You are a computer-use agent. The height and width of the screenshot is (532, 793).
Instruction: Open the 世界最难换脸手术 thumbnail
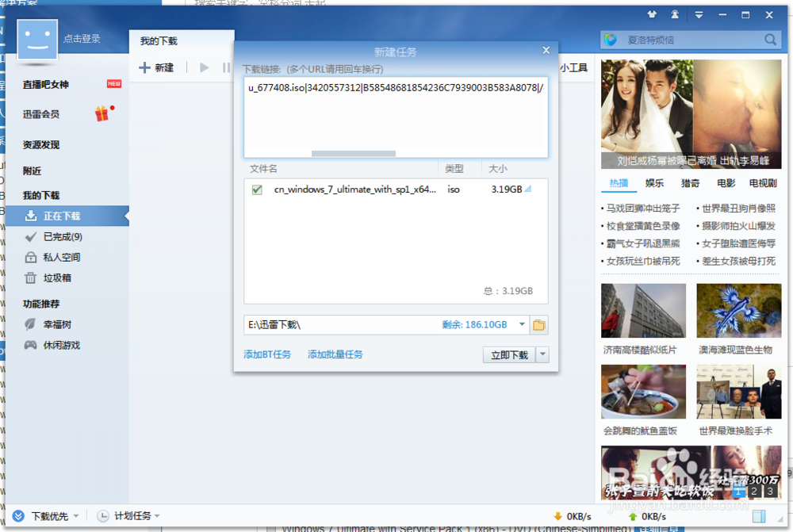(x=739, y=392)
